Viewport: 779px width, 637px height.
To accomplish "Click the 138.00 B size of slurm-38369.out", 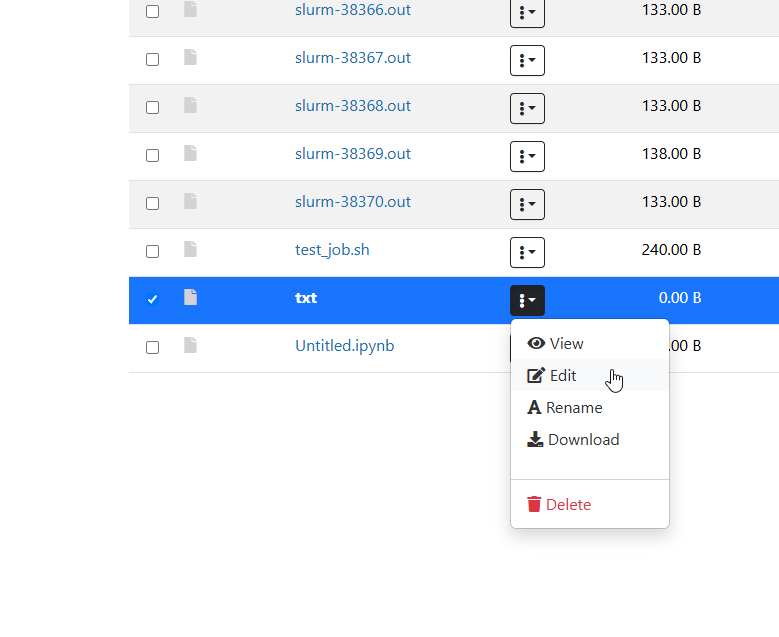I will pos(671,154).
